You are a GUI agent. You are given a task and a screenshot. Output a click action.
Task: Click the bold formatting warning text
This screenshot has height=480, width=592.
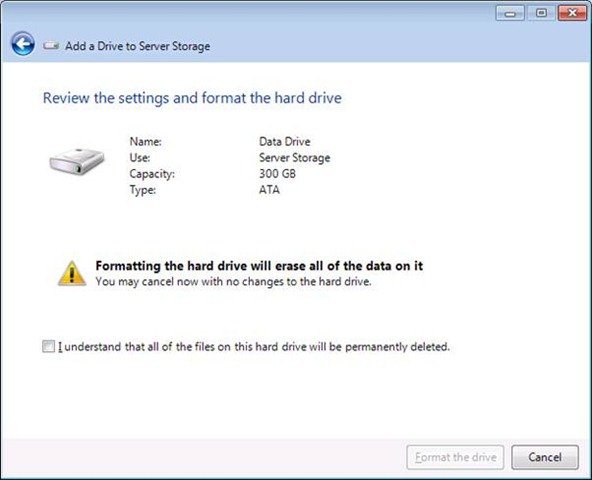click(x=259, y=266)
